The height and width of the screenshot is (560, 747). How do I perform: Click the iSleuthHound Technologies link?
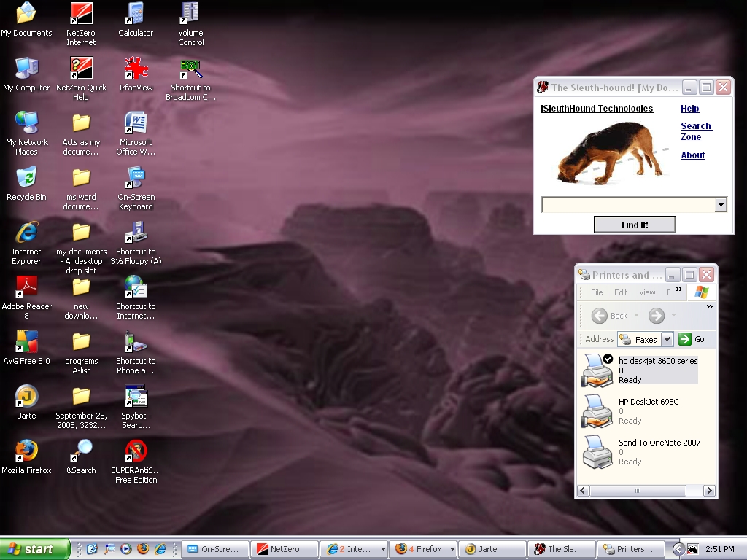click(597, 109)
